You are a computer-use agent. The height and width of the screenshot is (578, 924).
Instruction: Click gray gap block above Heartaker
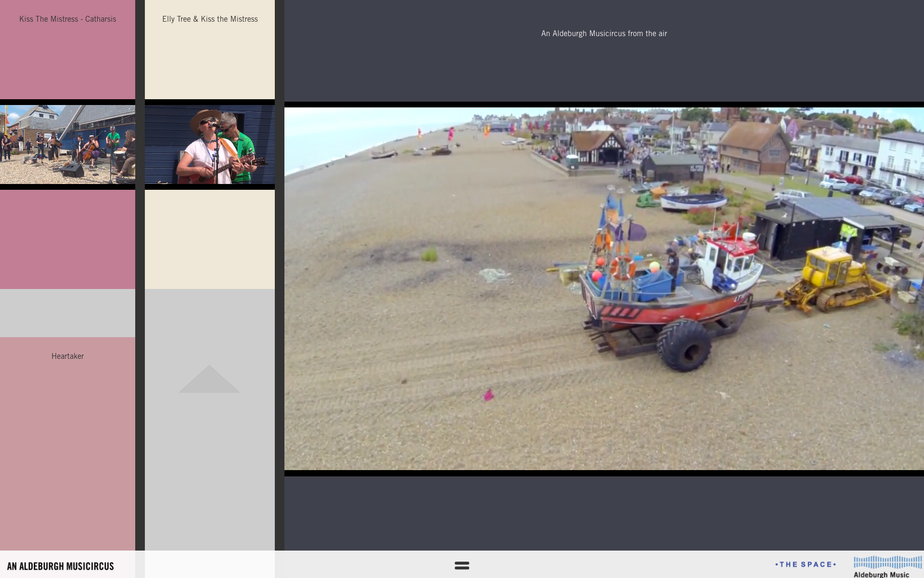(x=67, y=313)
